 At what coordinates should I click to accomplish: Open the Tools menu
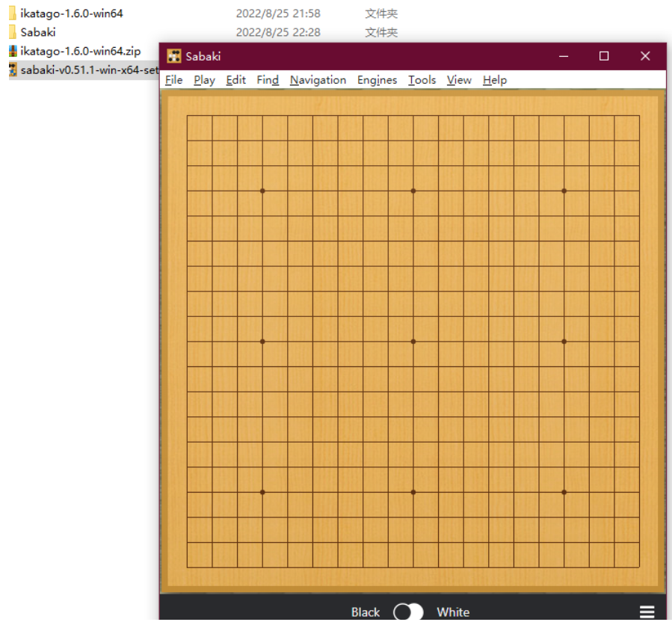pyautogui.click(x=422, y=80)
